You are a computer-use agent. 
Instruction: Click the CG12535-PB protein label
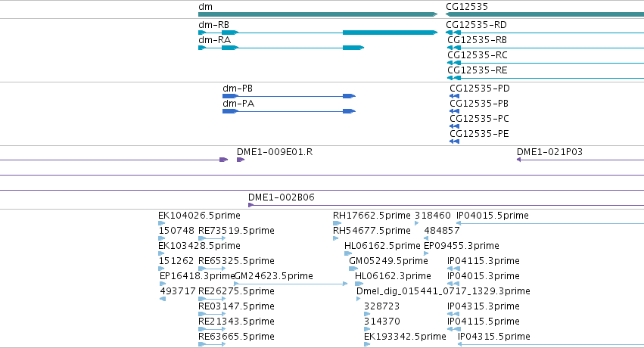tap(479, 104)
